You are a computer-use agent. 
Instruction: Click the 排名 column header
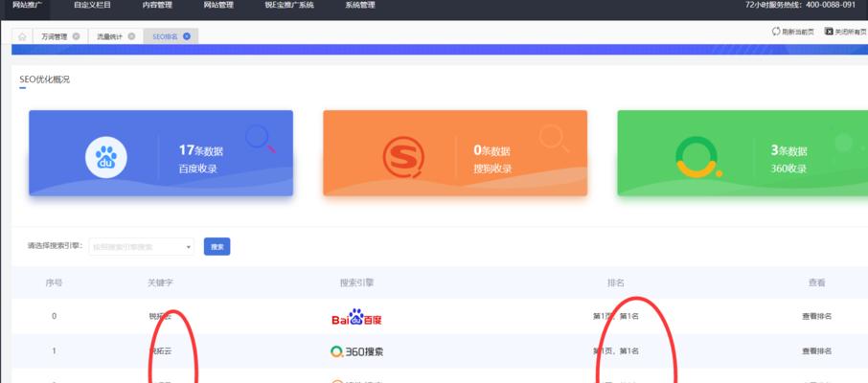pyautogui.click(x=616, y=282)
